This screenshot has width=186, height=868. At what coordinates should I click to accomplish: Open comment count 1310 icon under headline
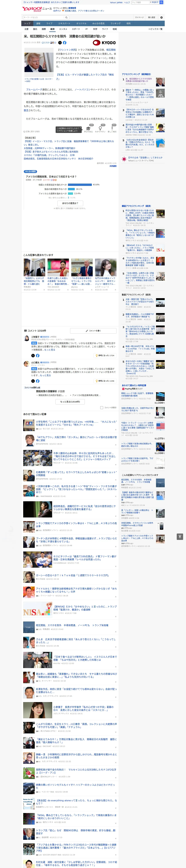pos(46,43)
